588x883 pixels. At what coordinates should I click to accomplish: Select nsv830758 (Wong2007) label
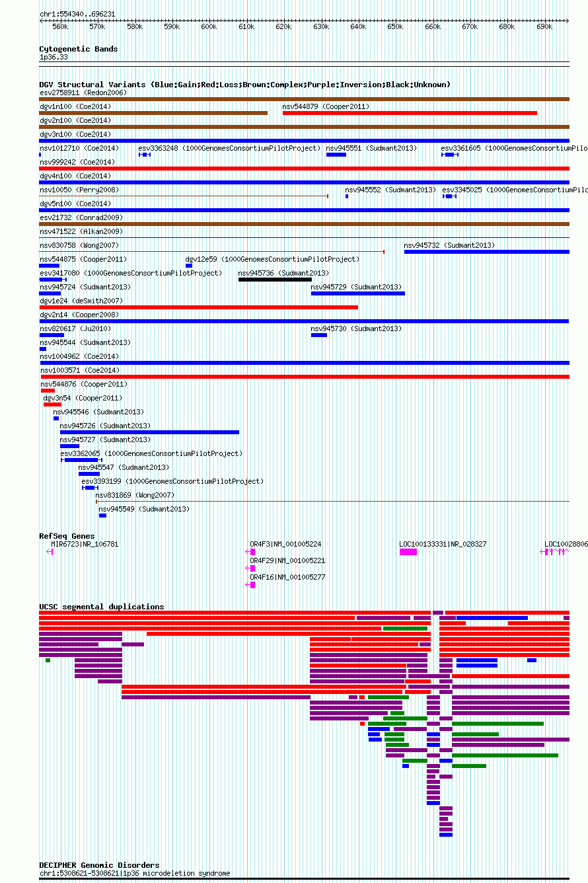pyautogui.click(x=79, y=245)
